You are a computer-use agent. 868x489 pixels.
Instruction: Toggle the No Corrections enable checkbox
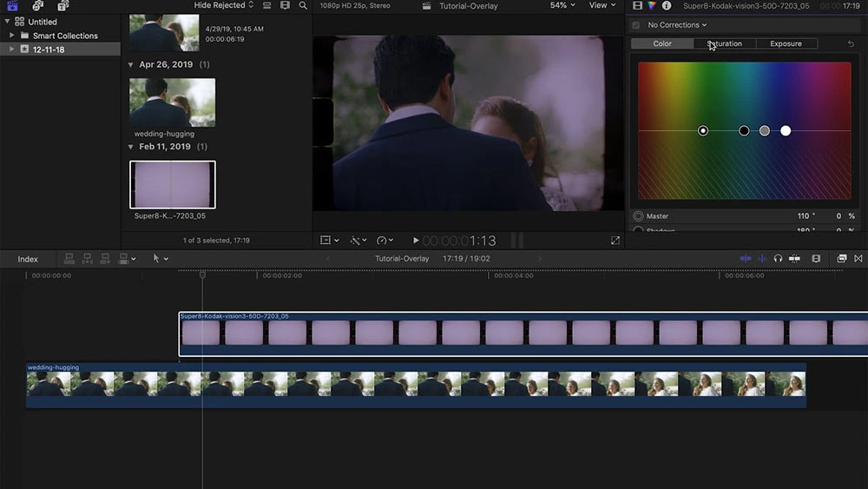pos(636,25)
